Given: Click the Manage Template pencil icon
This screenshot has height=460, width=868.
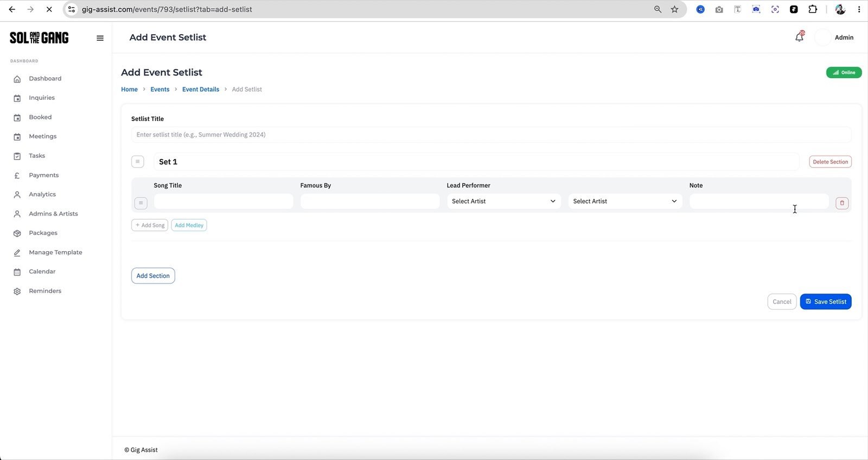Looking at the screenshot, I should tap(17, 253).
